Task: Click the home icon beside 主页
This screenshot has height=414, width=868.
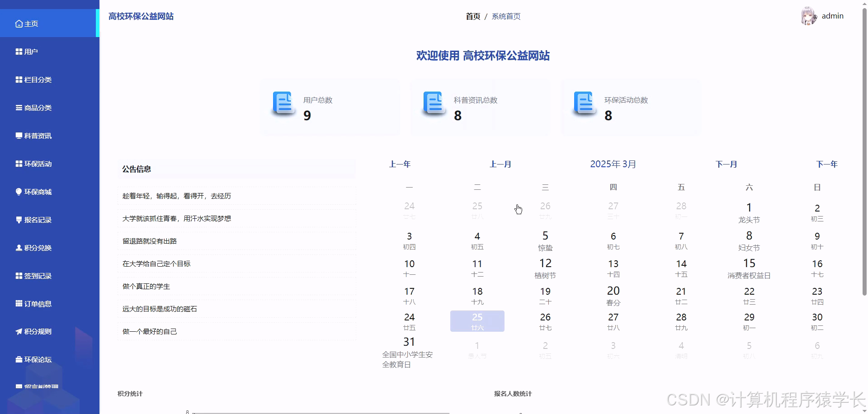Action: click(19, 24)
